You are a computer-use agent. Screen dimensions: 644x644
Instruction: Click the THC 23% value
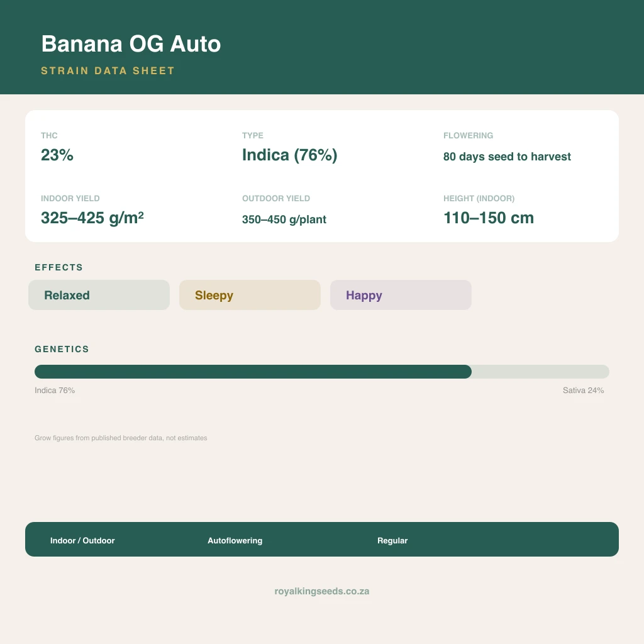click(x=57, y=155)
